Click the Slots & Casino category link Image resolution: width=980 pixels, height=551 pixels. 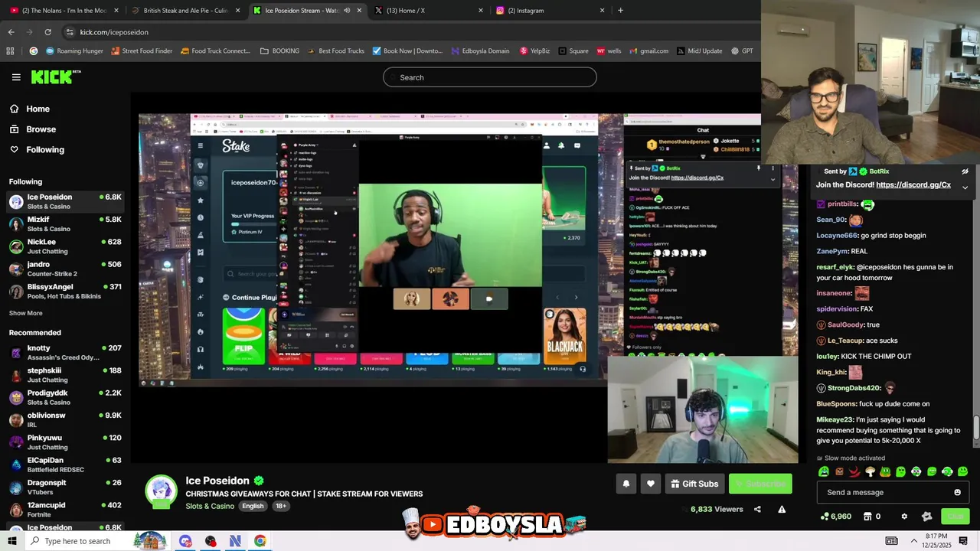pyautogui.click(x=210, y=506)
